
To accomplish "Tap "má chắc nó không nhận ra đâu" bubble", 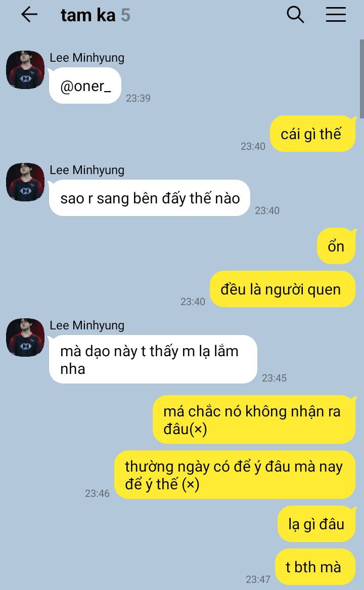I will click(254, 419).
